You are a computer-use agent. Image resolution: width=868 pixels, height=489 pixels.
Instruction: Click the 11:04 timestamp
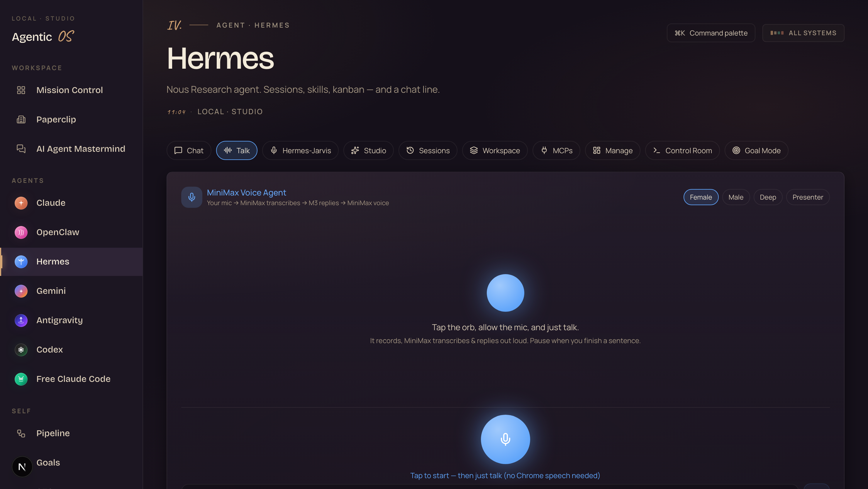click(x=177, y=112)
